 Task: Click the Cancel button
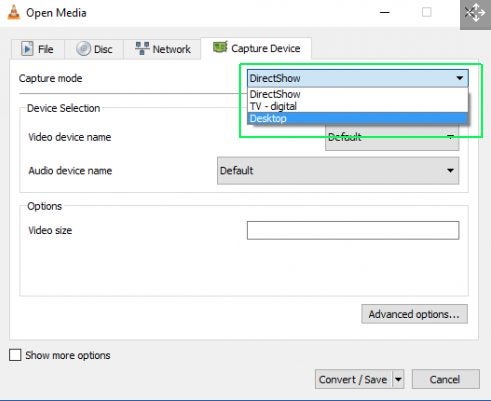446,379
